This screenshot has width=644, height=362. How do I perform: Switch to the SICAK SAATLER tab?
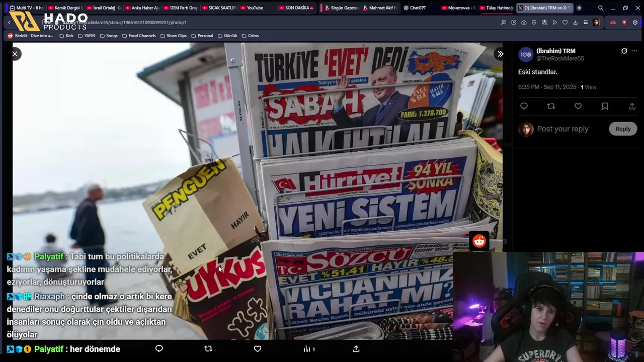tap(219, 8)
